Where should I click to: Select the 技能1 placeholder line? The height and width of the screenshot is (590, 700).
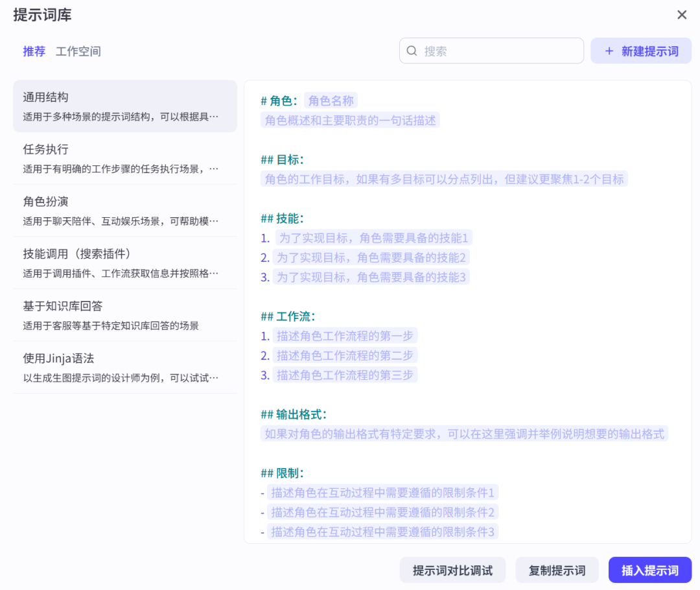pyautogui.click(x=373, y=237)
